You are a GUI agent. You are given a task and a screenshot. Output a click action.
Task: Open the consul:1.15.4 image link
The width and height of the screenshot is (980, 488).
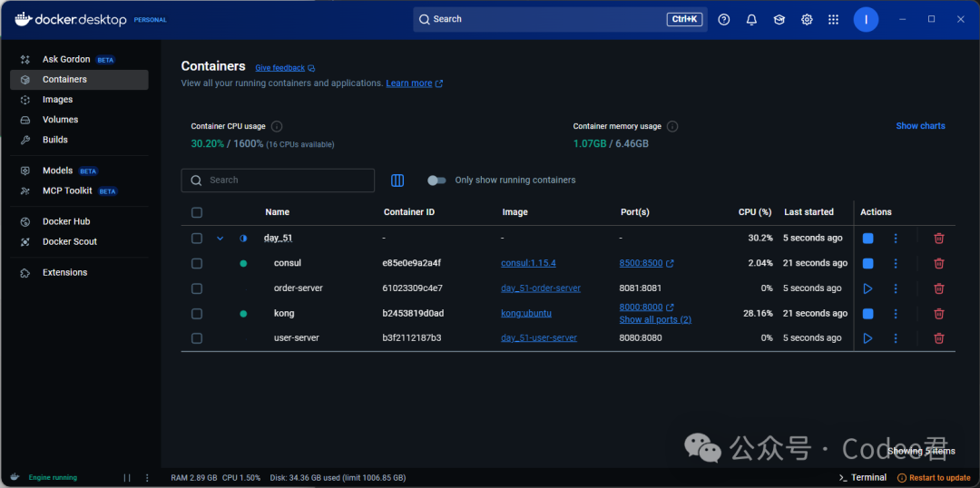(x=528, y=263)
